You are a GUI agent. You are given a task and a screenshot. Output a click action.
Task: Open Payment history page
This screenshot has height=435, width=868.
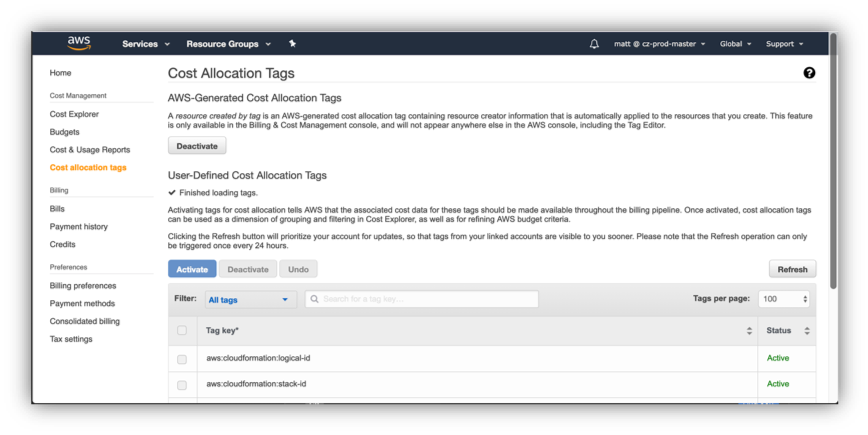pyautogui.click(x=79, y=226)
